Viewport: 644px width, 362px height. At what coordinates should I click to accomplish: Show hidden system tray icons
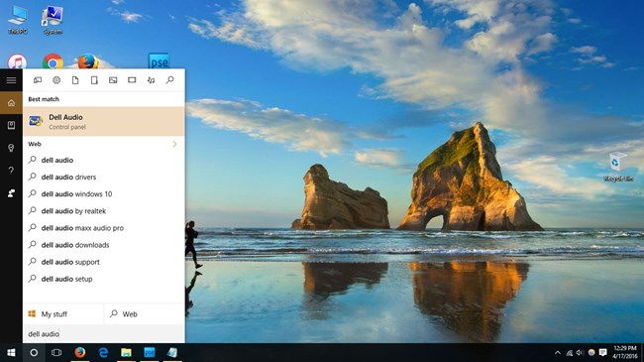pos(558,352)
